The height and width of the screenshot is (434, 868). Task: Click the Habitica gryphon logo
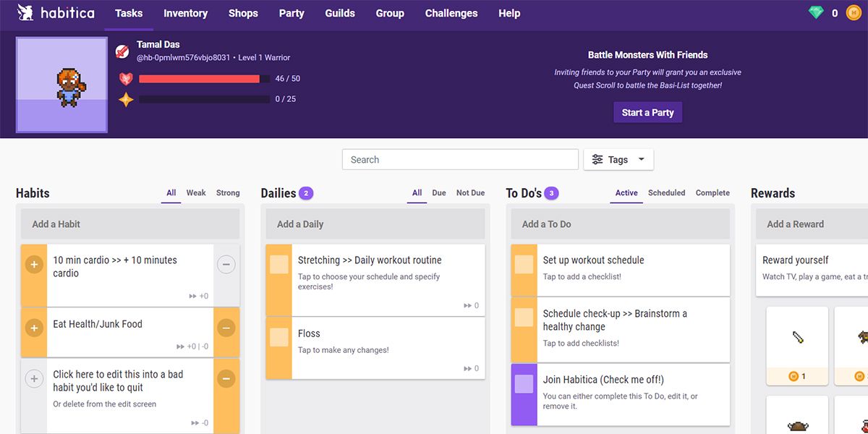[x=27, y=13]
